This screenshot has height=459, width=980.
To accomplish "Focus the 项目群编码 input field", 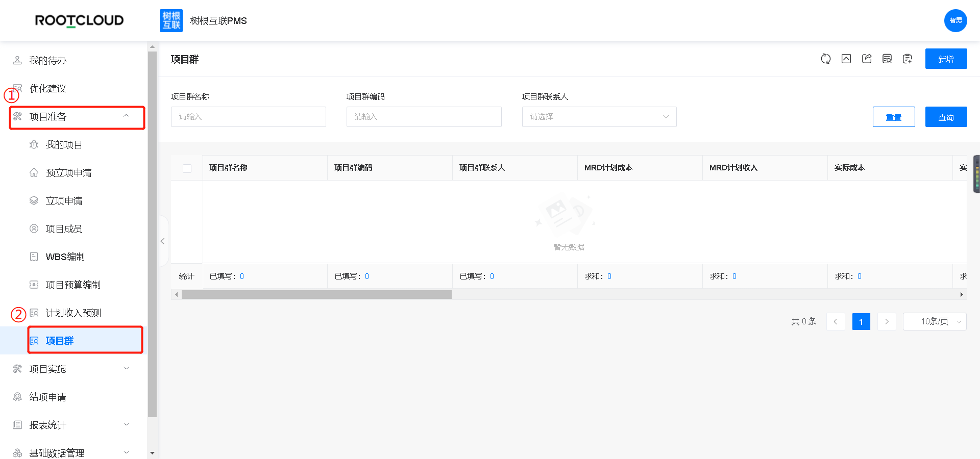I will 424,117.
